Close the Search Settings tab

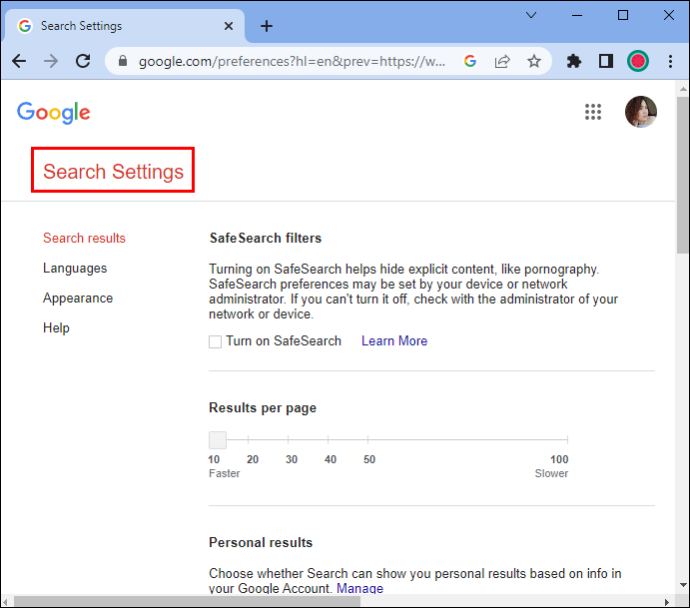point(228,26)
